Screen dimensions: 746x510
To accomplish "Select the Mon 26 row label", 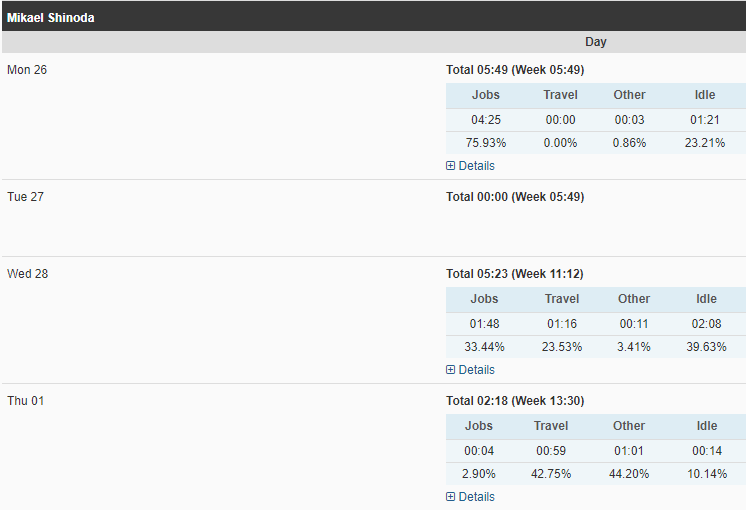I will click(x=27, y=70).
